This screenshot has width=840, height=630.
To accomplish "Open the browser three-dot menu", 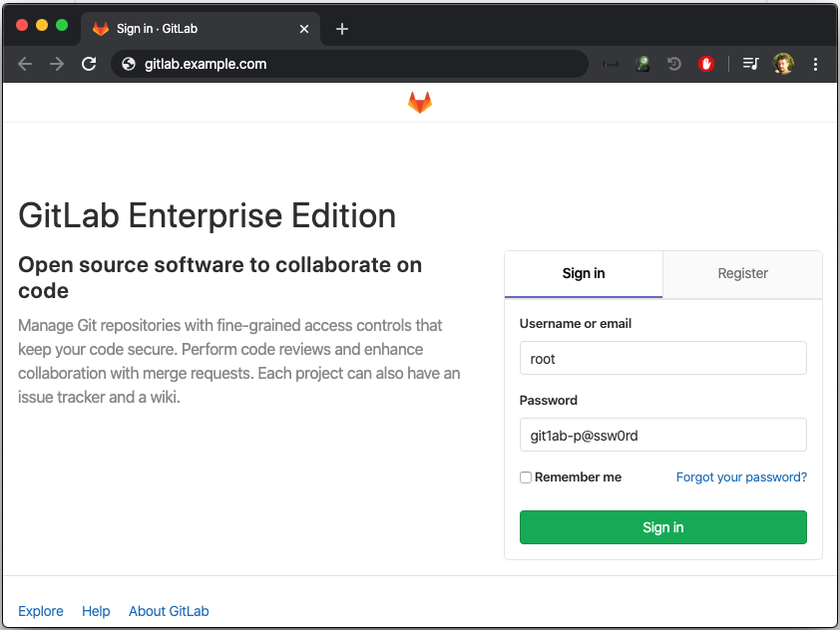I will tap(815, 64).
